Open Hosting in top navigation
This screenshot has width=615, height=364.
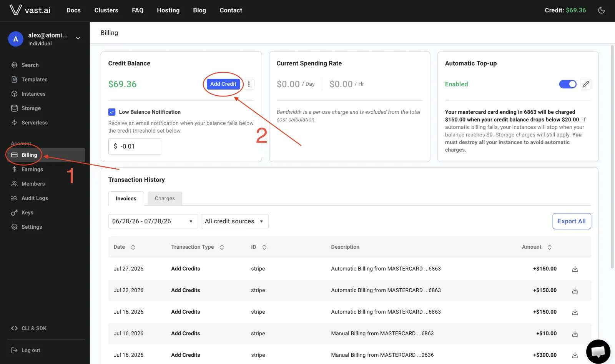tap(168, 10)
